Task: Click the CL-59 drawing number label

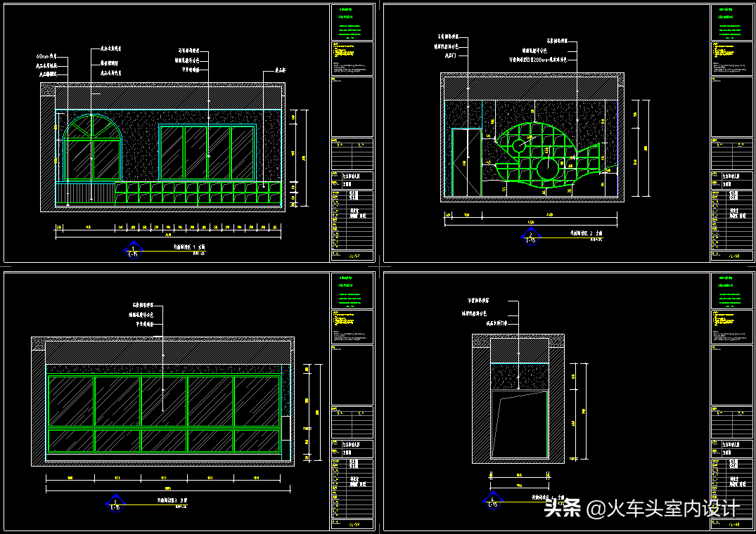Action: (353, 524)
